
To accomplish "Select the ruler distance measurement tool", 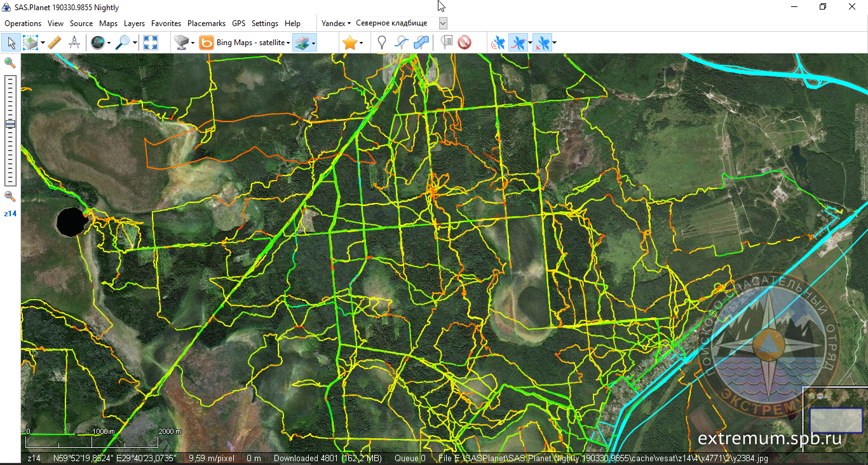I will tap(55, 43).
